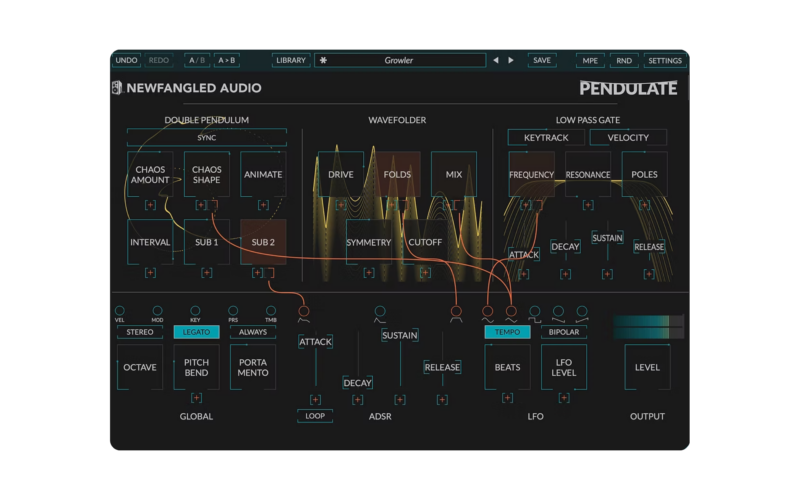Click the VEL modulation source circle
Image resolution: width=800 pixels, height=500 pixels.
[x=120, y=311]
